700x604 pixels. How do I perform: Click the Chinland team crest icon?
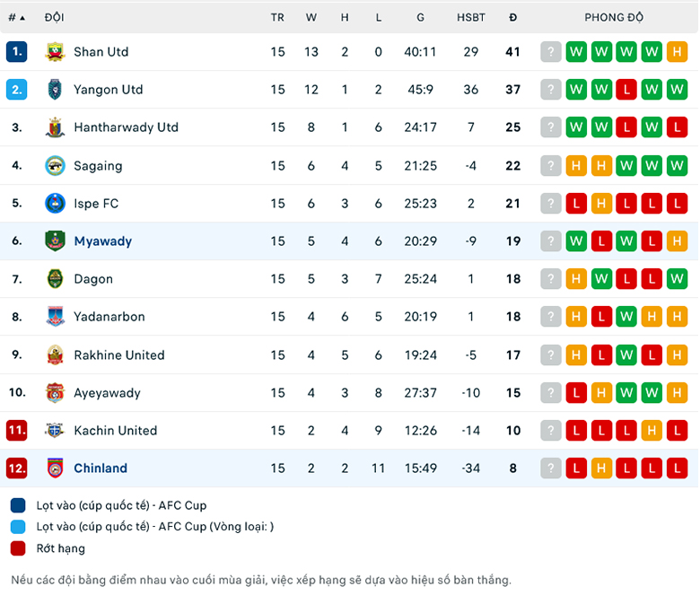click(x=55, y=468)
